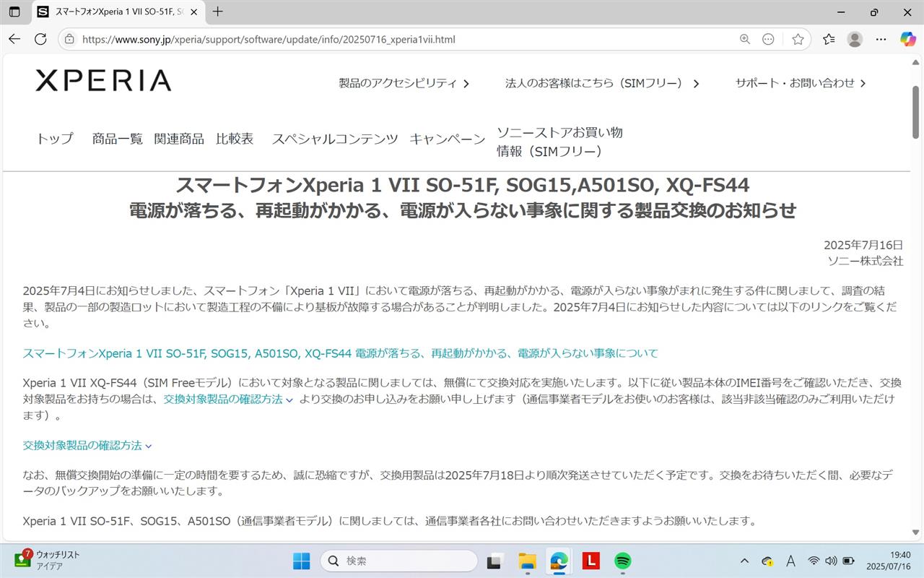Open reader or page options icon

(768, 39)
